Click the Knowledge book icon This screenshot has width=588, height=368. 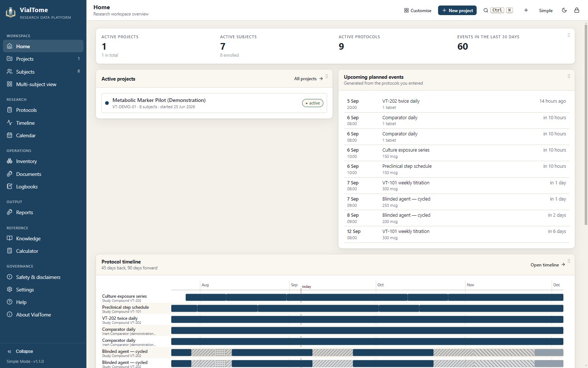click(10, 238)
